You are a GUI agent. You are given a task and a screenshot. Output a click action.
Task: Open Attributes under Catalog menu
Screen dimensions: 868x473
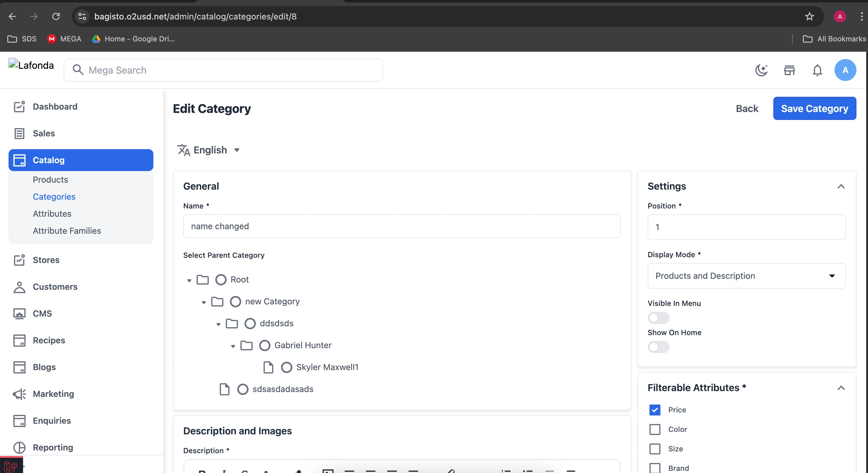pos(52,214)
